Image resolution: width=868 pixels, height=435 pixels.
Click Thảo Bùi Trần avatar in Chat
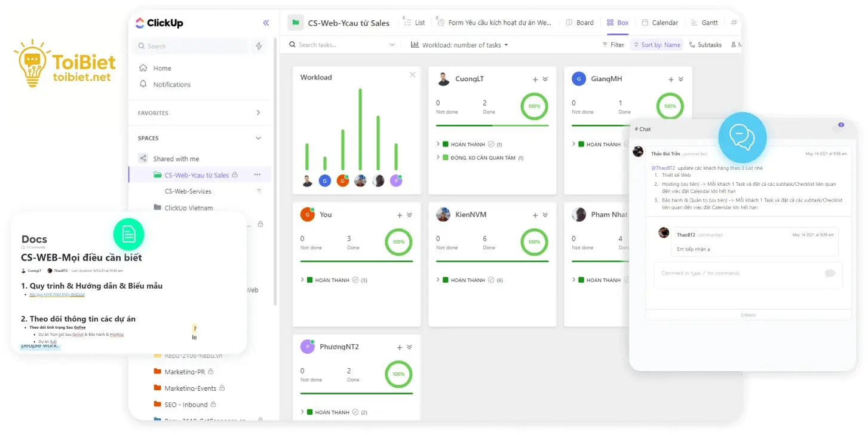tap(638, 152)
